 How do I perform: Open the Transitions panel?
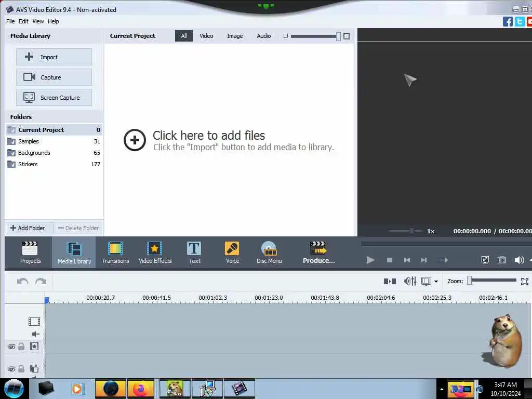point(115,252)
